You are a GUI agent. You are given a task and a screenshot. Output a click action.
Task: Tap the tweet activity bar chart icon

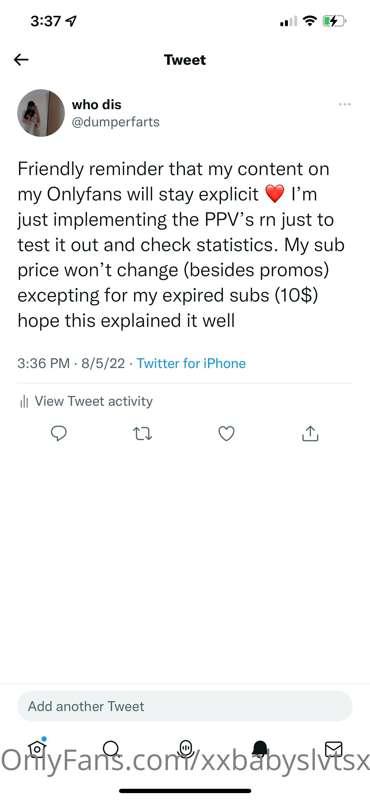pos(23,402)
